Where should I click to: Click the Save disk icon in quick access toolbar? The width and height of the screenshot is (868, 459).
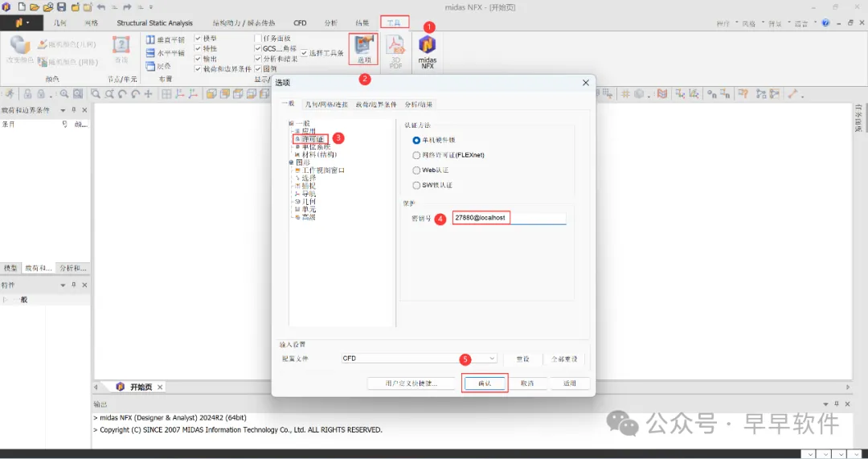[x=61, y=7]
